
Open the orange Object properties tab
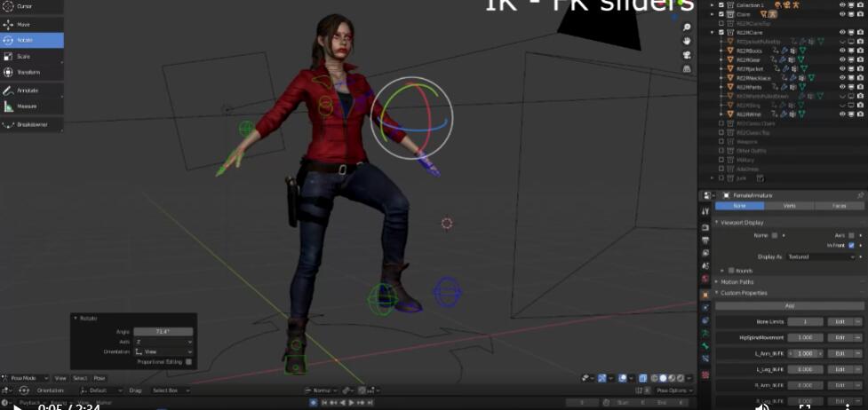tap(705, 295)
